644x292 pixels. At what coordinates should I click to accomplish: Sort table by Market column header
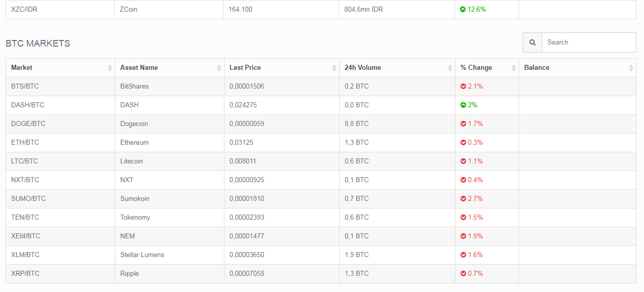(x=60, y=68)
